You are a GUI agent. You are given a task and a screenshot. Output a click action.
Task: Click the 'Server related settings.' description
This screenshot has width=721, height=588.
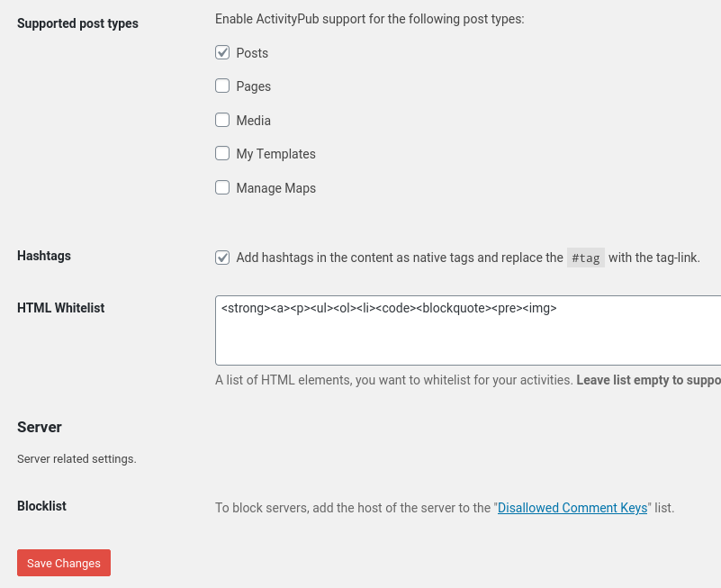pos(77,458)
